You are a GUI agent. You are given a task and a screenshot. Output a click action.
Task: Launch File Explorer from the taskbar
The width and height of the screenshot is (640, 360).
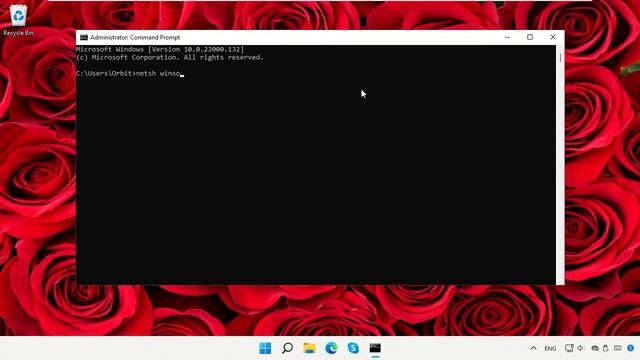[309, 348]
